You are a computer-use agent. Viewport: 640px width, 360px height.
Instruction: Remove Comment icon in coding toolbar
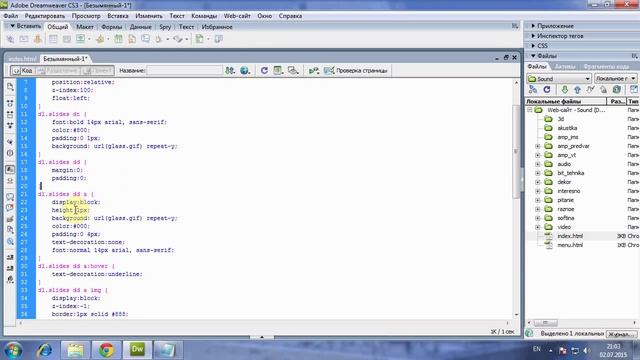click(x=10, y=208)
